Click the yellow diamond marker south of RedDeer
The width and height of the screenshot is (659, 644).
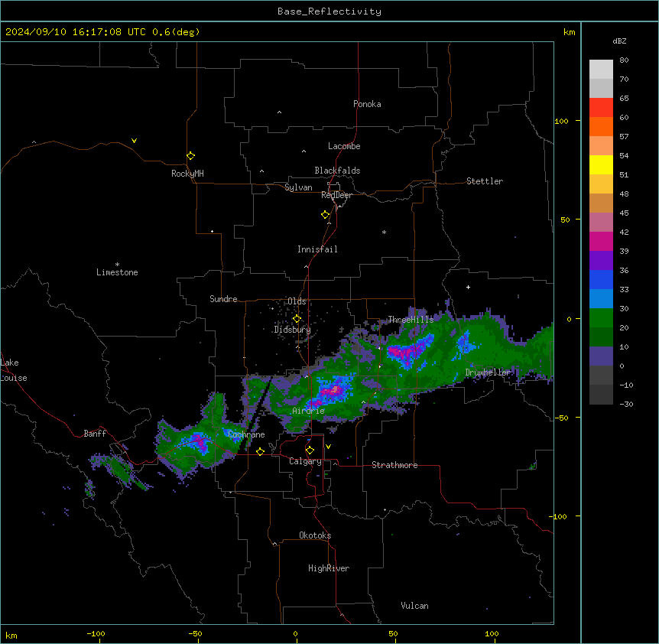[326, 215]
